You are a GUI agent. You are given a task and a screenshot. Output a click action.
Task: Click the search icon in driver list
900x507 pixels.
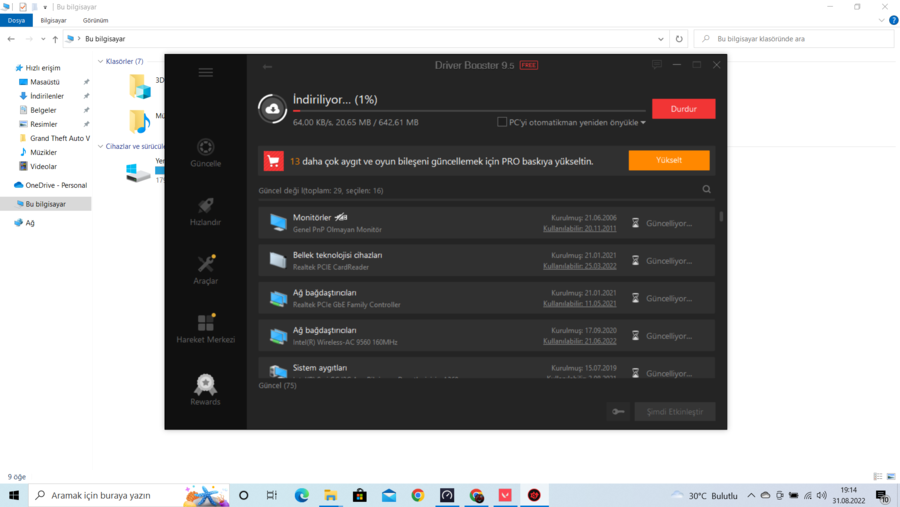click(x=707, y=189)
